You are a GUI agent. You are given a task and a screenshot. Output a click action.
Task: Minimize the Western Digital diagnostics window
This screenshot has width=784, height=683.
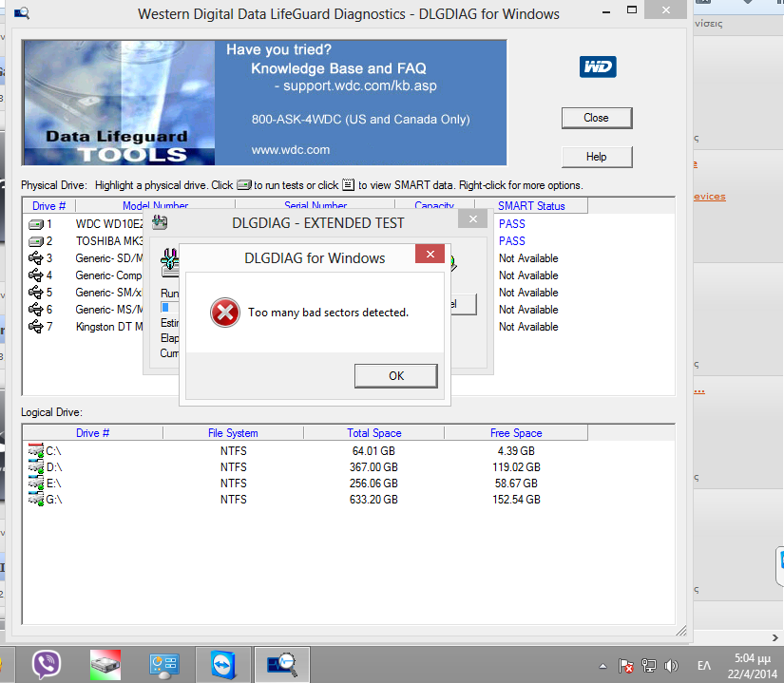point(606,11)
